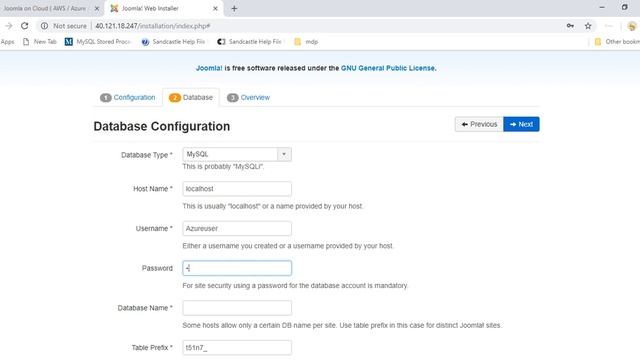This screenshot has height=360, width=640.
Task: Reload the page with the refresh icon
Action: click(24, 26)
